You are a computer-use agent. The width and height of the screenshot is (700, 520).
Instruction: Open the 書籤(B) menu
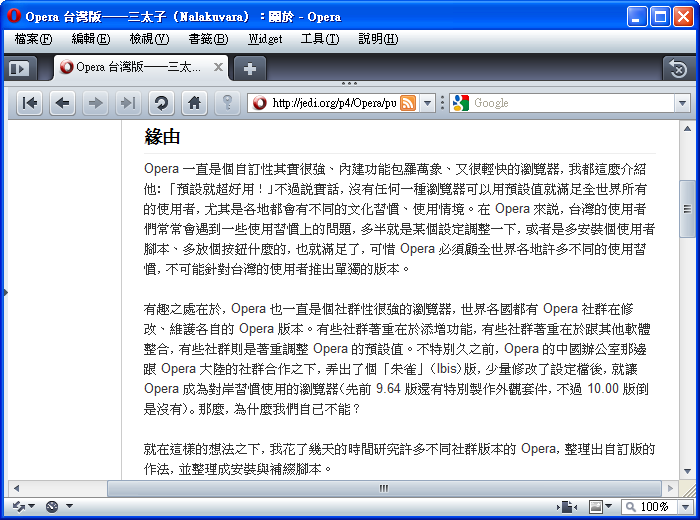pos(208,39)
